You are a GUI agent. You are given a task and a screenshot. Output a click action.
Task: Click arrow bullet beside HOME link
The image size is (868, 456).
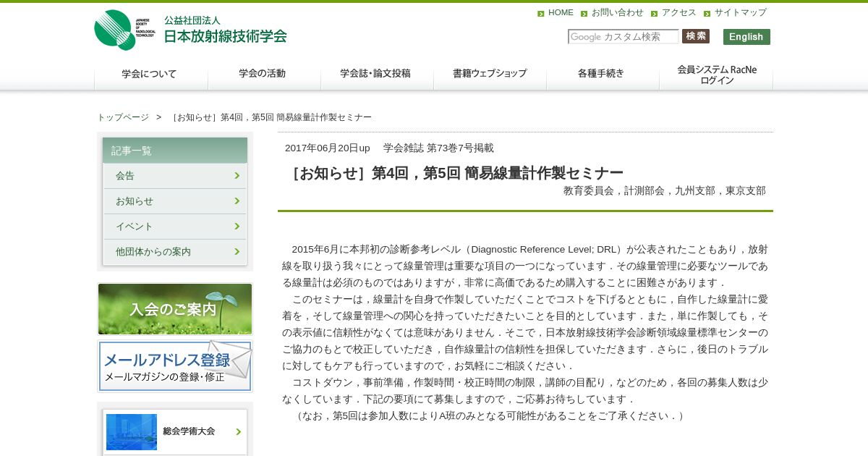tap(541, 14)
